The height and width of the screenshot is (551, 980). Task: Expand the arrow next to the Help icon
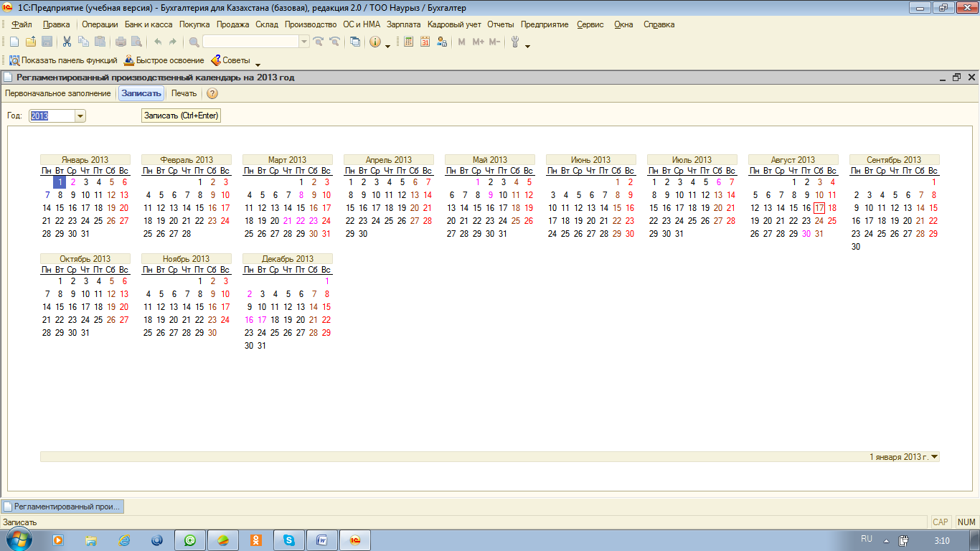click(387, 47)
